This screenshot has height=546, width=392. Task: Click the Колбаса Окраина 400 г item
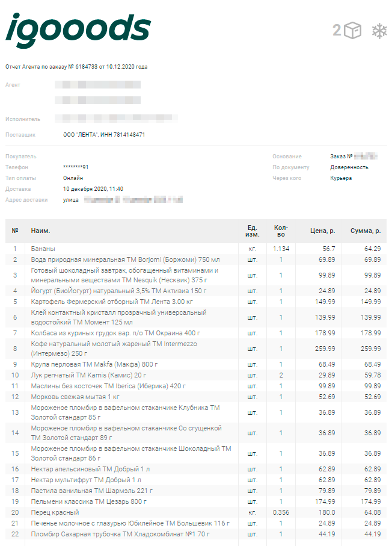pos(115,333)
